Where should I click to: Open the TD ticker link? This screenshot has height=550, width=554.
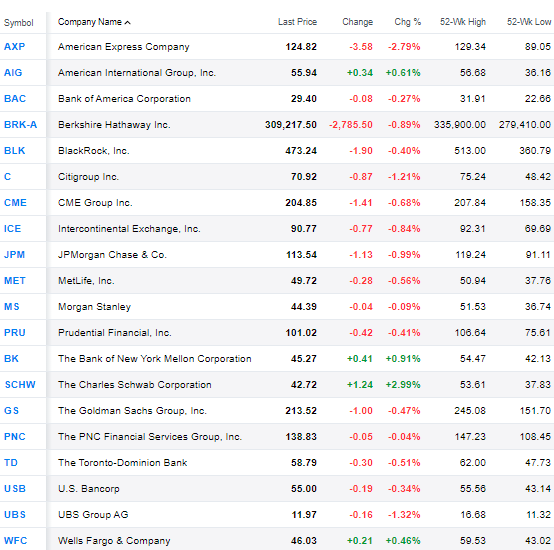coord(11,463)
